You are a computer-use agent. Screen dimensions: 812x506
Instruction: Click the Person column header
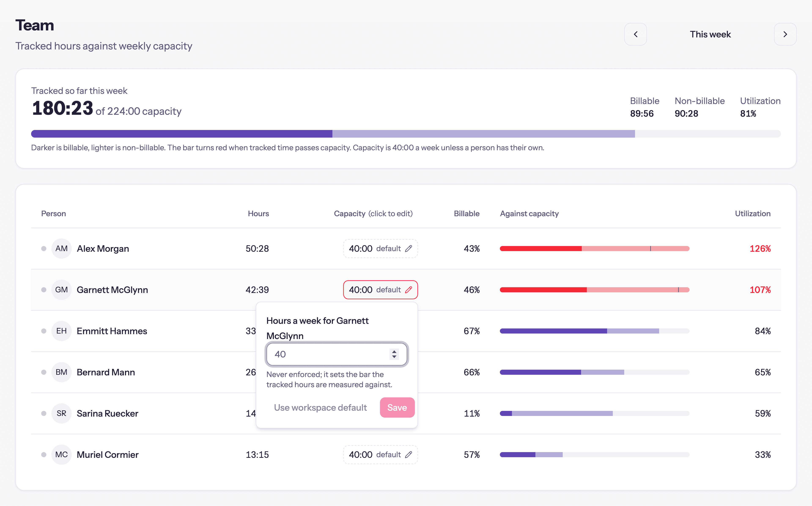pyautogui.click(x=53, y=213)
